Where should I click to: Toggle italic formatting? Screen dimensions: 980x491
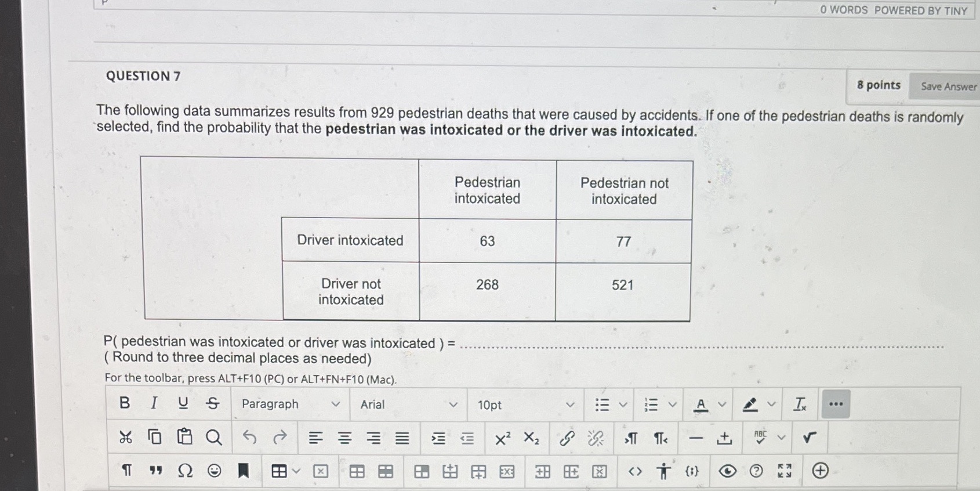(x=154, y=403)
